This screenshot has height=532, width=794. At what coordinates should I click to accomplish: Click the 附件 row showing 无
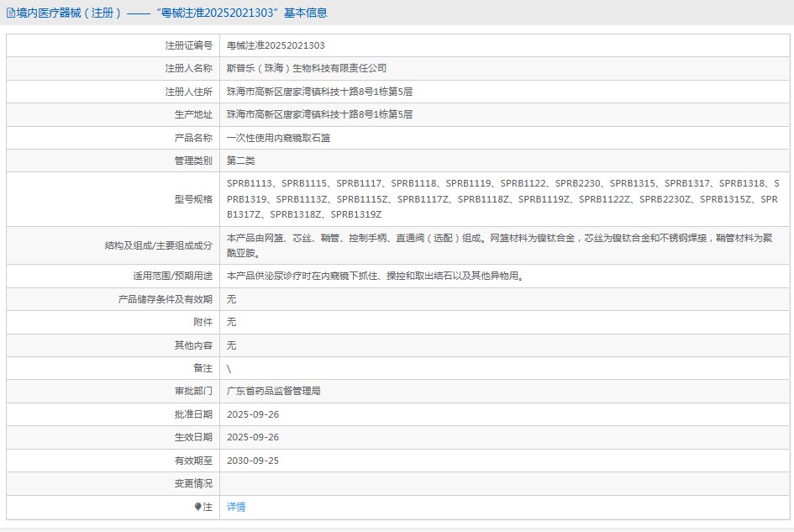click(x=230, y=322)
